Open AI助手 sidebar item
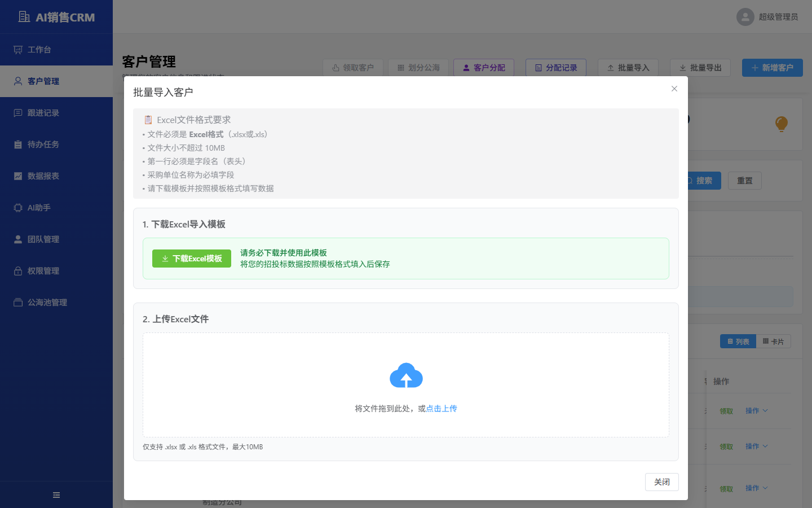This screenshot has height=508, width=812. tap(56, 208)
